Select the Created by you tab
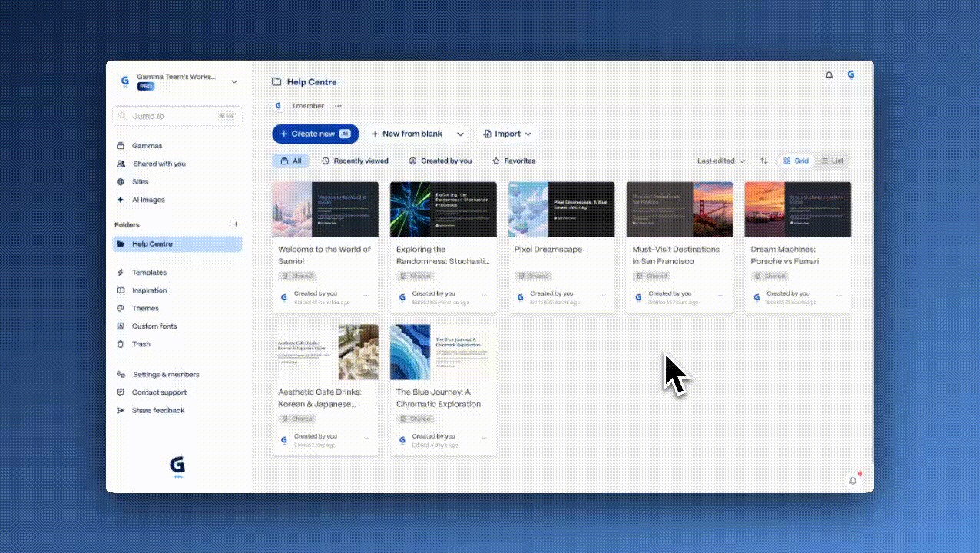The width and height of the screenshot is (980, 553). click(x=440, y=161)
